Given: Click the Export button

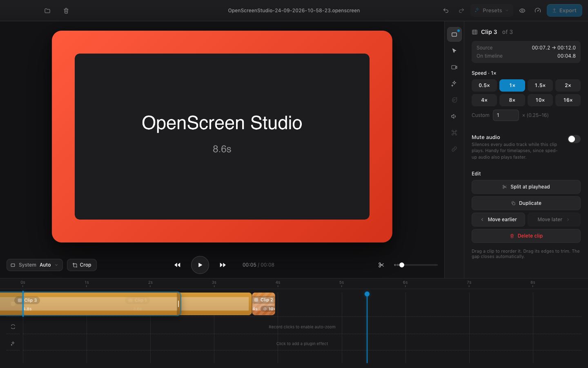Looking at the screenshot, I should coord(564,11).
